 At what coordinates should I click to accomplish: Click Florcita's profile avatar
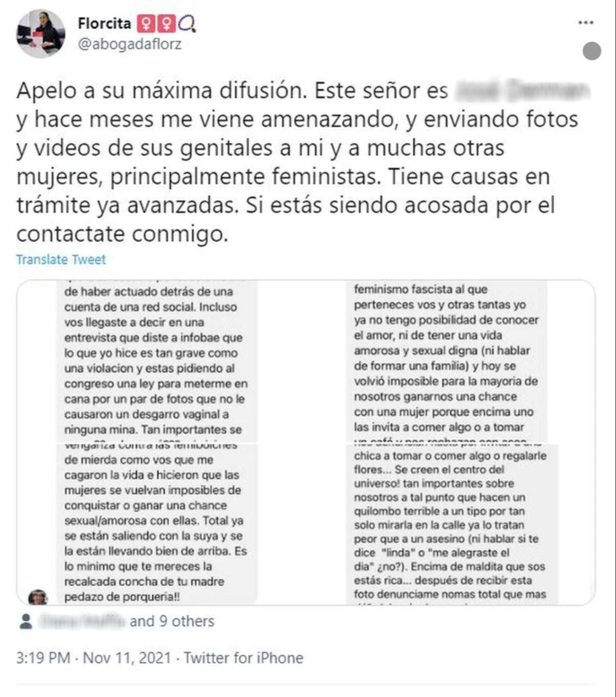coord(40,34)
